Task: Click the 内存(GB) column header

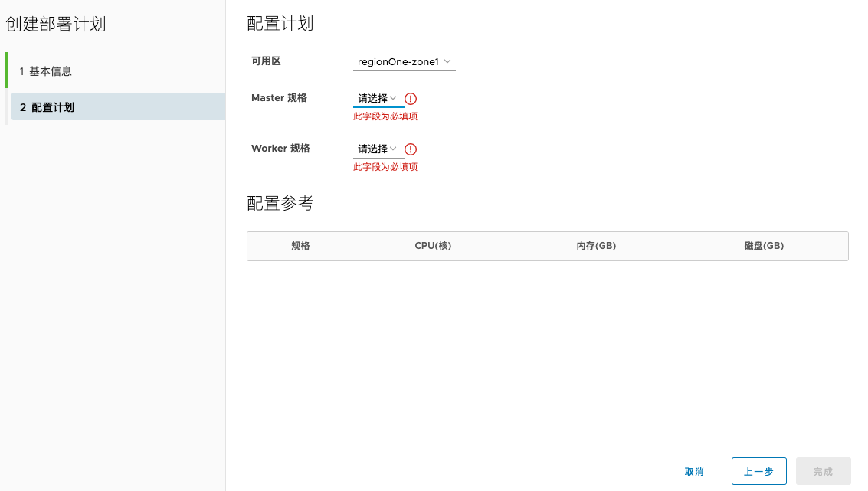Action: point(596,246)
